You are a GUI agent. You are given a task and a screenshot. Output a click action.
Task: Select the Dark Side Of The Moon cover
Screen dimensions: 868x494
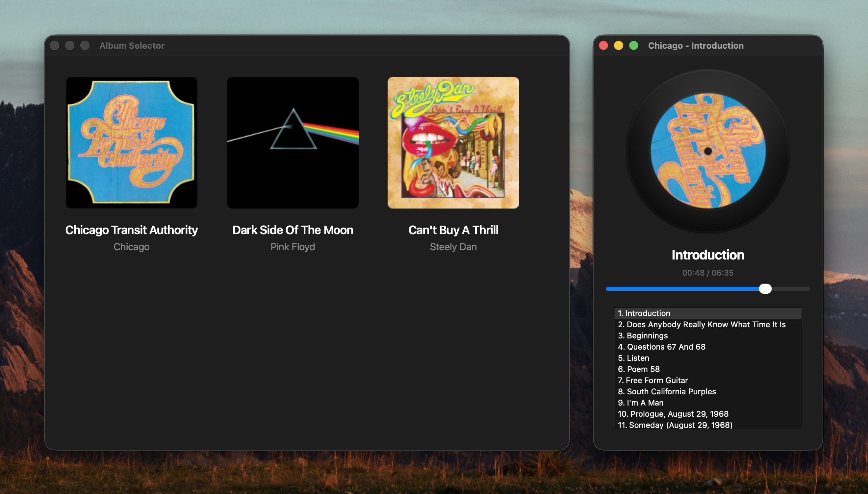coord(293,142)
